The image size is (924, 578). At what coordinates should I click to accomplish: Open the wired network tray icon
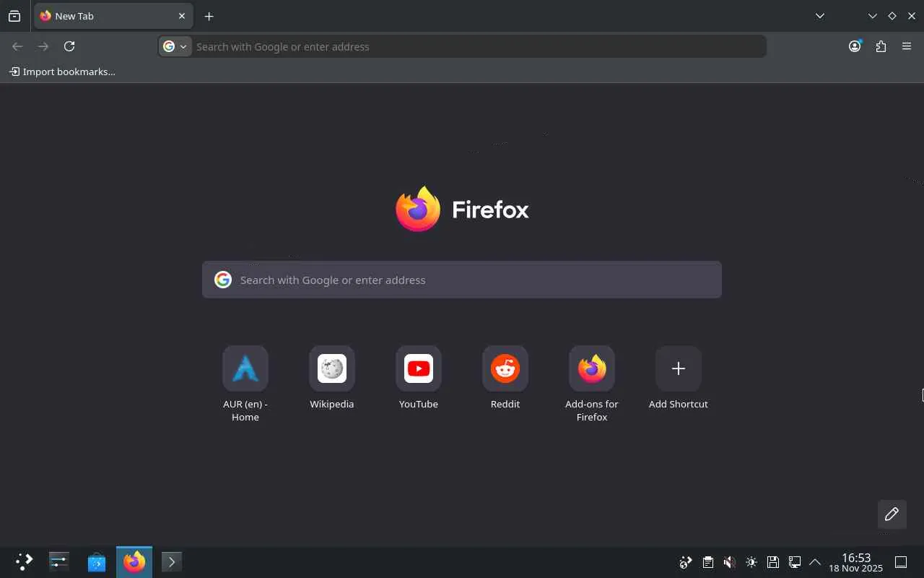coord(794,562)
